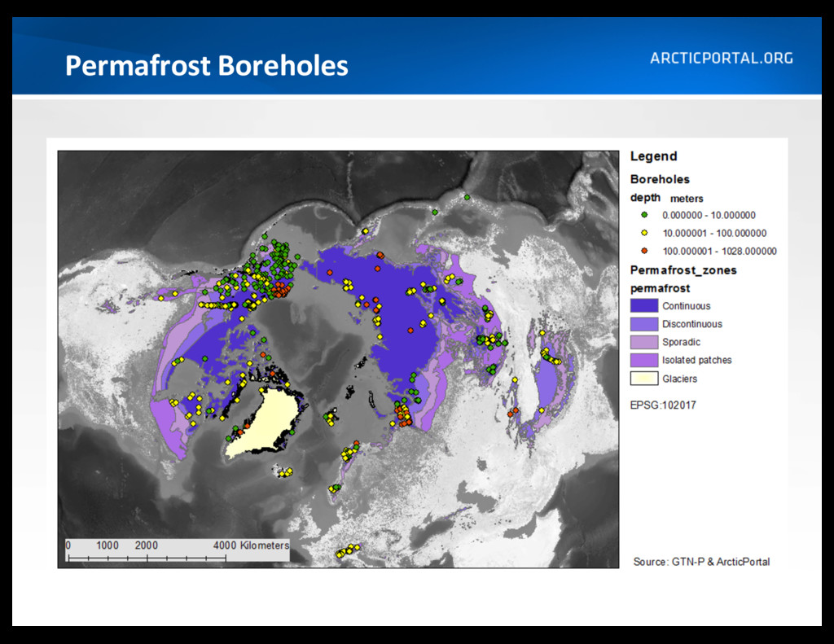
Task: Click the yellow borehole diamond in the legend
Action: coord(643,233)
